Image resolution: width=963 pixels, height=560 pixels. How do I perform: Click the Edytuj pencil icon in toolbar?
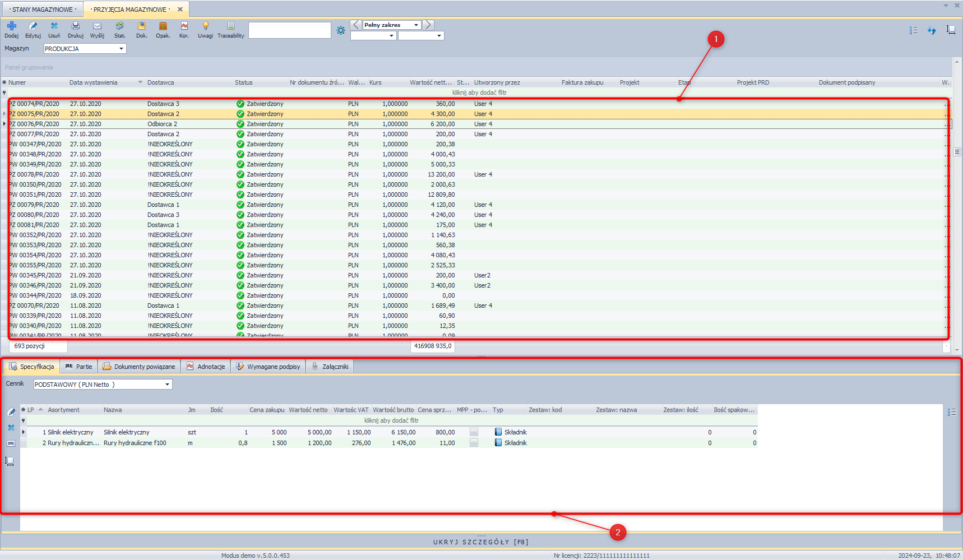tap(33, 26)
